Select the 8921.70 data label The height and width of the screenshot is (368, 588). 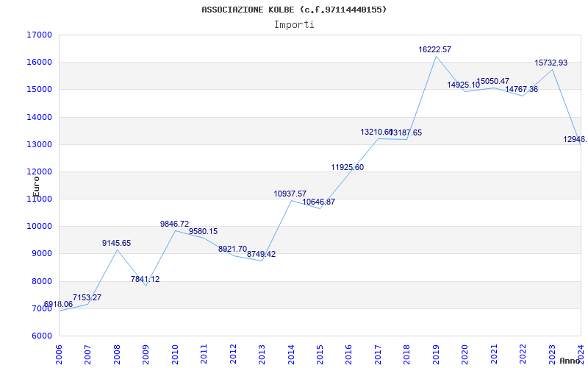[232, 249]
